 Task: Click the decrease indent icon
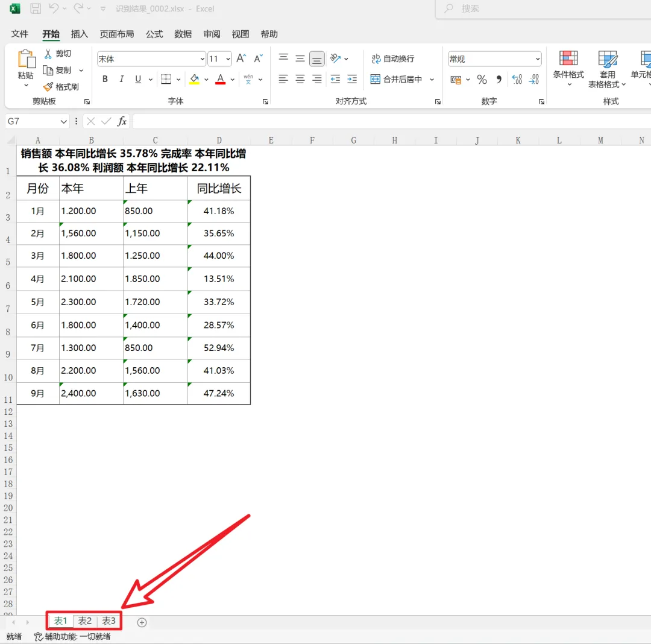coord(336,79)
